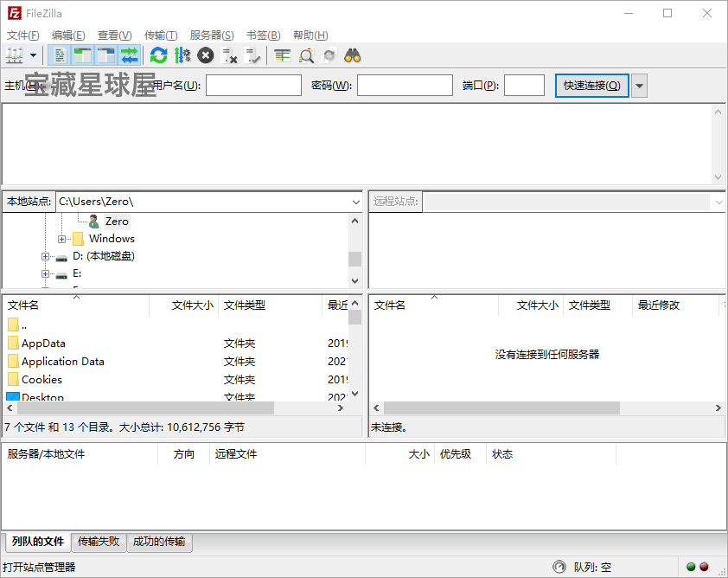Open the Site Manager toolbar icon
The width and height of the screenshot is (728, 578).
tap(15, 55)
